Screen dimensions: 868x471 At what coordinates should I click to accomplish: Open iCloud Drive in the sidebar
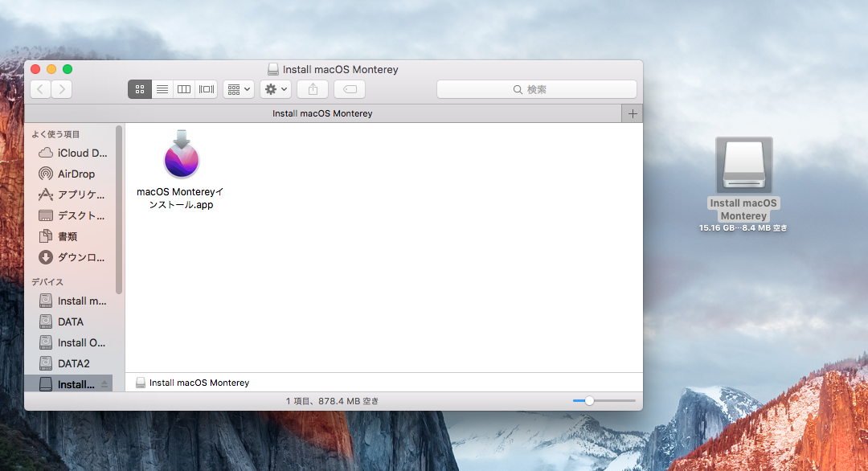coord(72,153)
